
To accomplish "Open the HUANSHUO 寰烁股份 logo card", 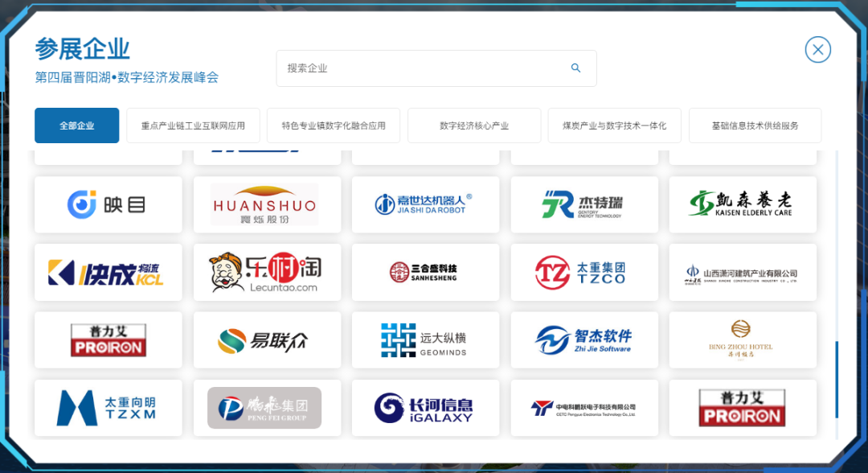I will (267, 204).
